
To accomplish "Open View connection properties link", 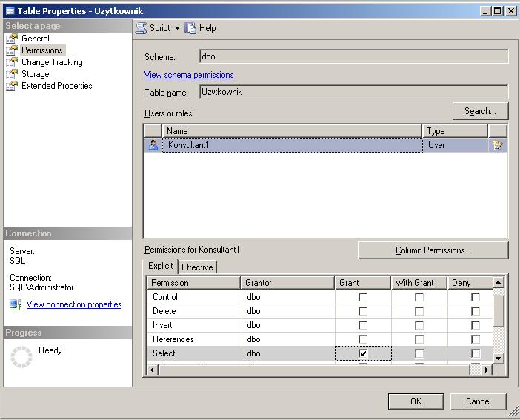I will [x=74, y=304].
